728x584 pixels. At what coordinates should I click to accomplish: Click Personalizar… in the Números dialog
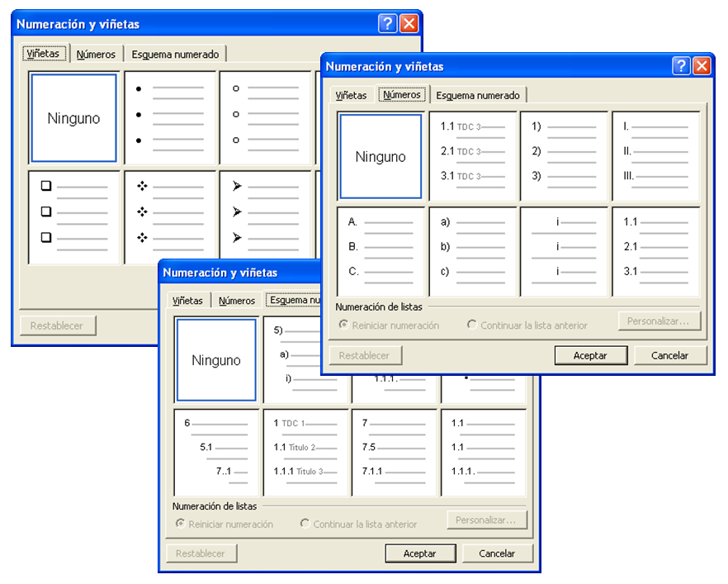pyautogui.click(x=659, y=320)
